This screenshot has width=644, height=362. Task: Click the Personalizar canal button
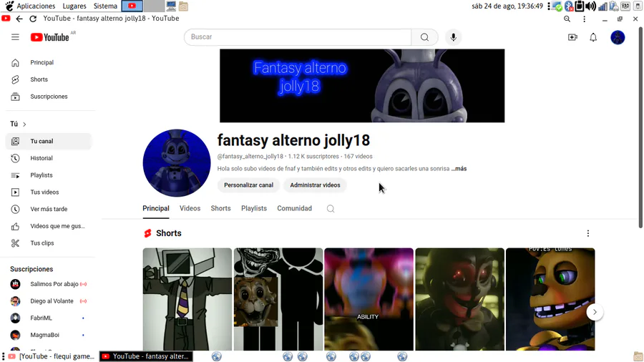248,185
